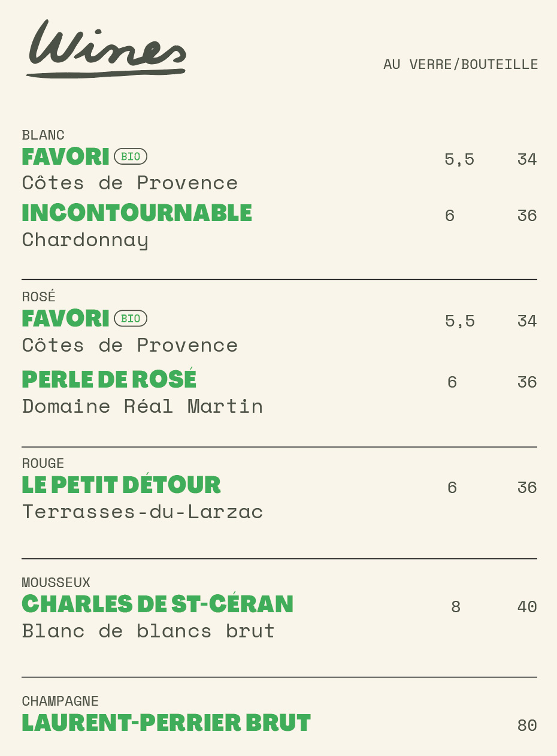The height and width of the screenshot is (756, 557).
Task: Click the CHAMPAGNE section label
Action: (60, 701)
